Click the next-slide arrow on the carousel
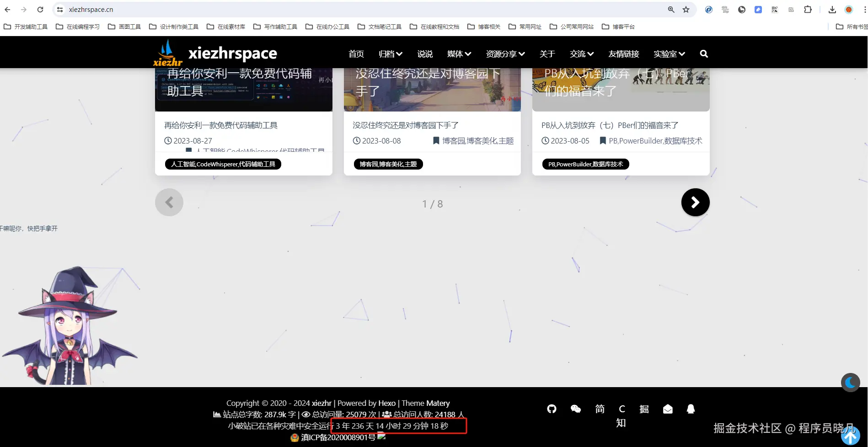 695,202
